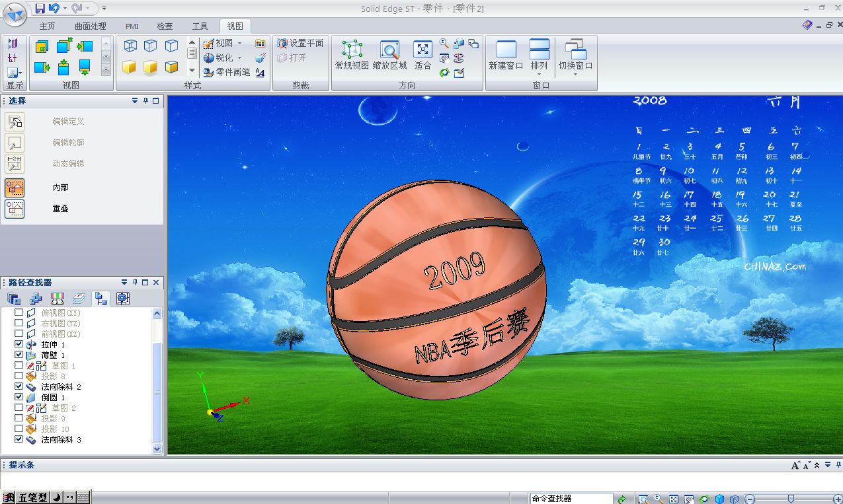Image resolution: width=843 pixels, height=504 pixels.
Task: Close the 路径查找器 panel
Action: [156, 283]
